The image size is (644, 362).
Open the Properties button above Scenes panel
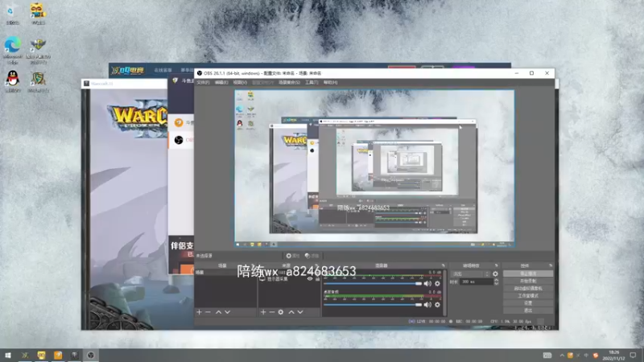[293, 256]
